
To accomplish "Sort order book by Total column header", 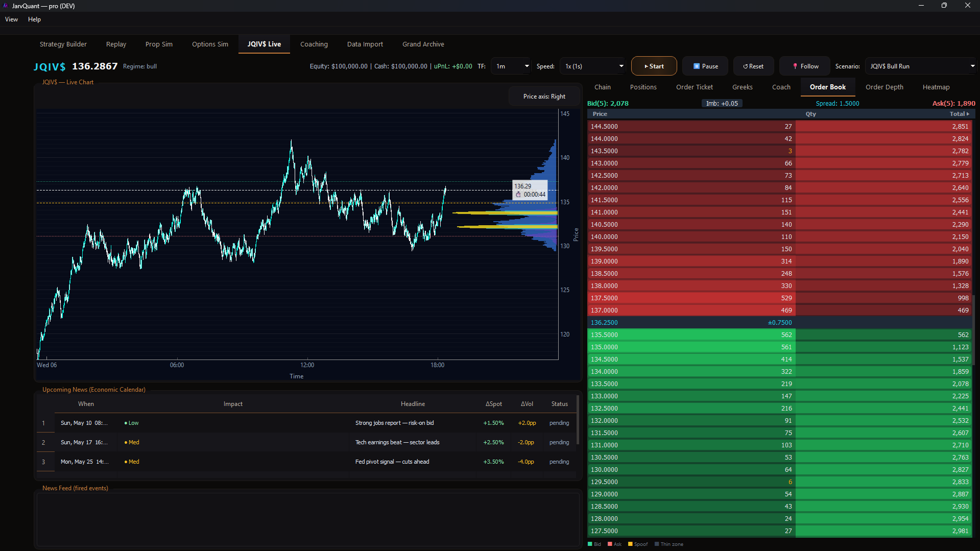I will (x=959, y=114).
